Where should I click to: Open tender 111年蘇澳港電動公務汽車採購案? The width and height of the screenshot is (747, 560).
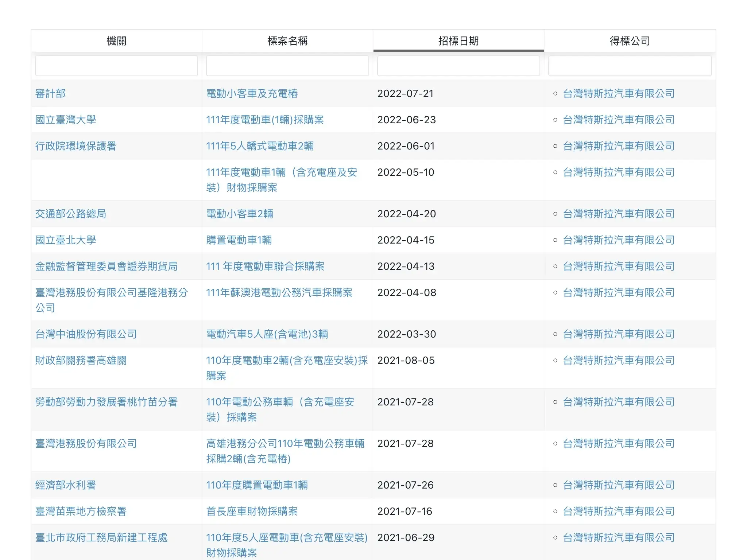(279, 293)
